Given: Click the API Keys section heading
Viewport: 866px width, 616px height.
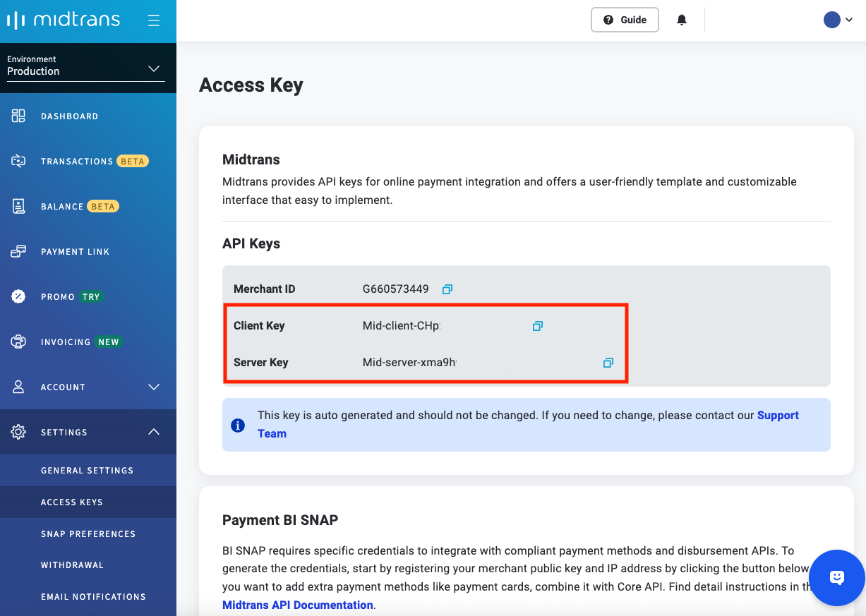Looking at the screenshot, I should click(x=251, y=244).
